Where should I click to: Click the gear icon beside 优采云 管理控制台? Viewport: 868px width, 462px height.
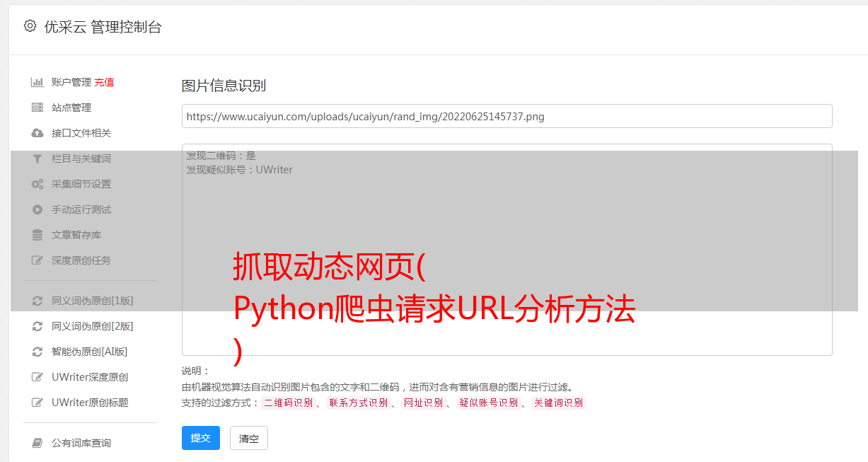point(30,26)
